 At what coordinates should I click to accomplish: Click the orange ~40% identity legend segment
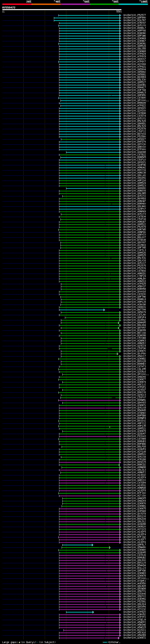46,4
